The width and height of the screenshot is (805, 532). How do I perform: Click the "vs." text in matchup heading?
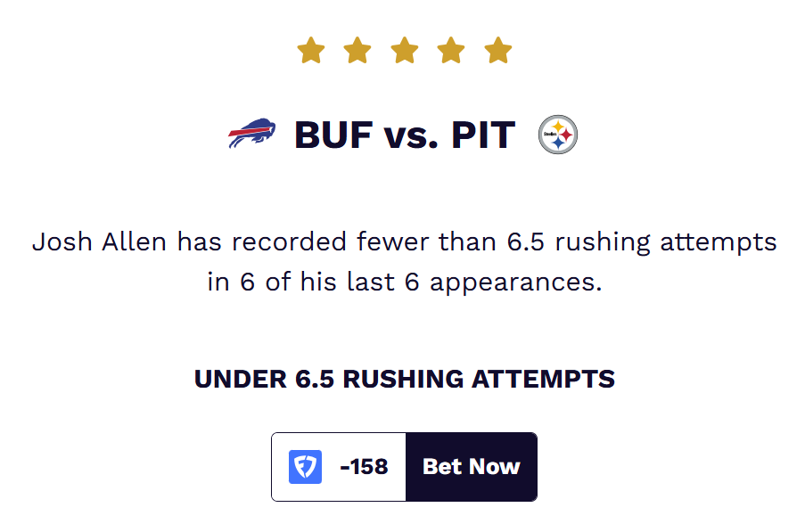click(412, 135)
